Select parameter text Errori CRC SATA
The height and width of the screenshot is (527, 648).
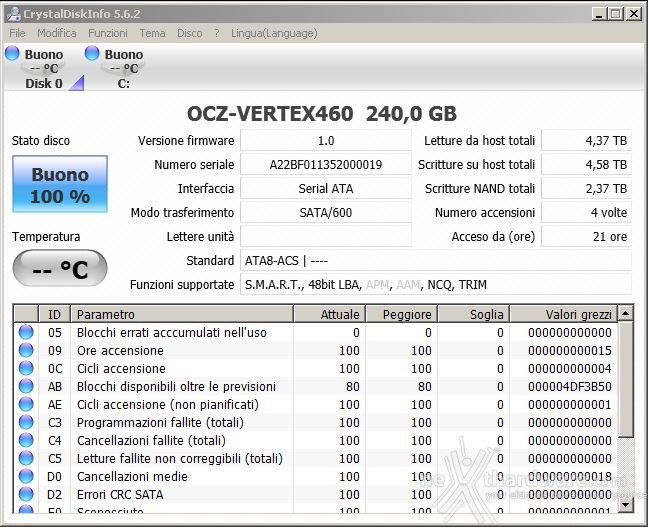[120, 494]
